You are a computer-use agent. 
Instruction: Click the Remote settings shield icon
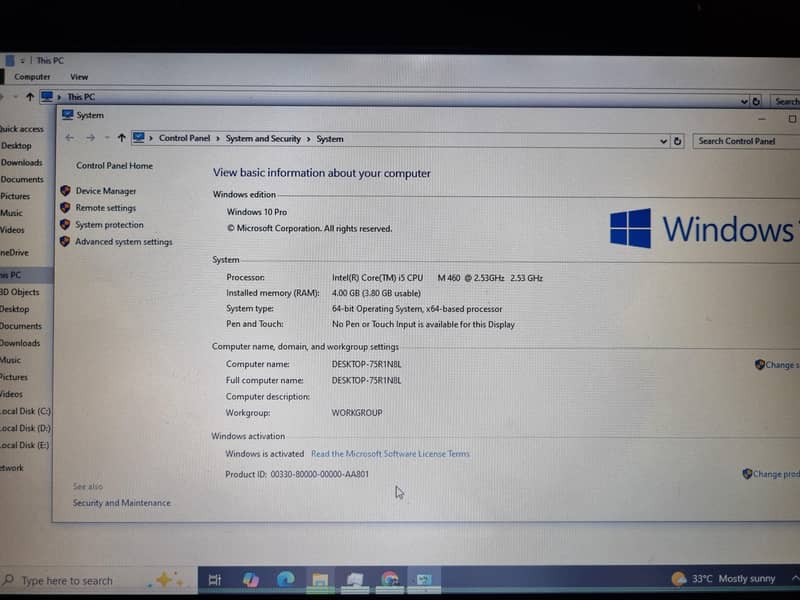tap(65, 208)
